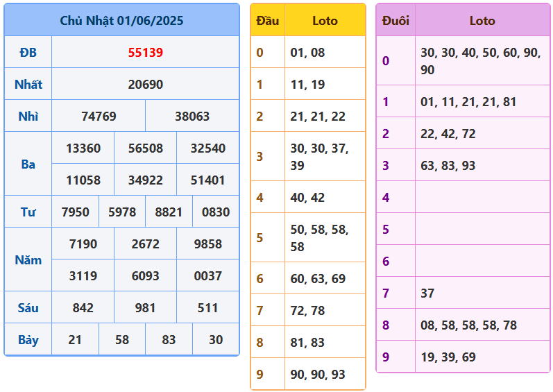Select fifth prize number 6093
553x392 pixels.
click(145, 275)
